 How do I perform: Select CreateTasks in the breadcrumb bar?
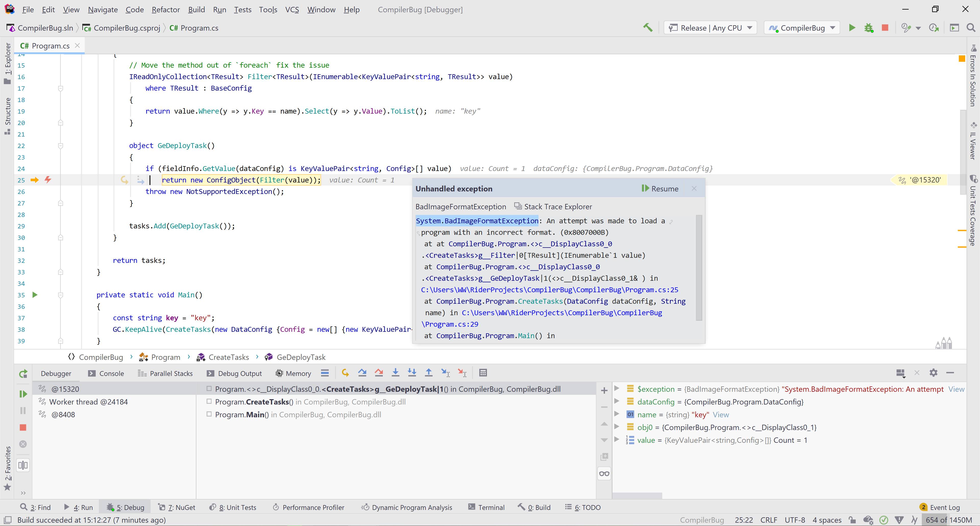(228, 357)
